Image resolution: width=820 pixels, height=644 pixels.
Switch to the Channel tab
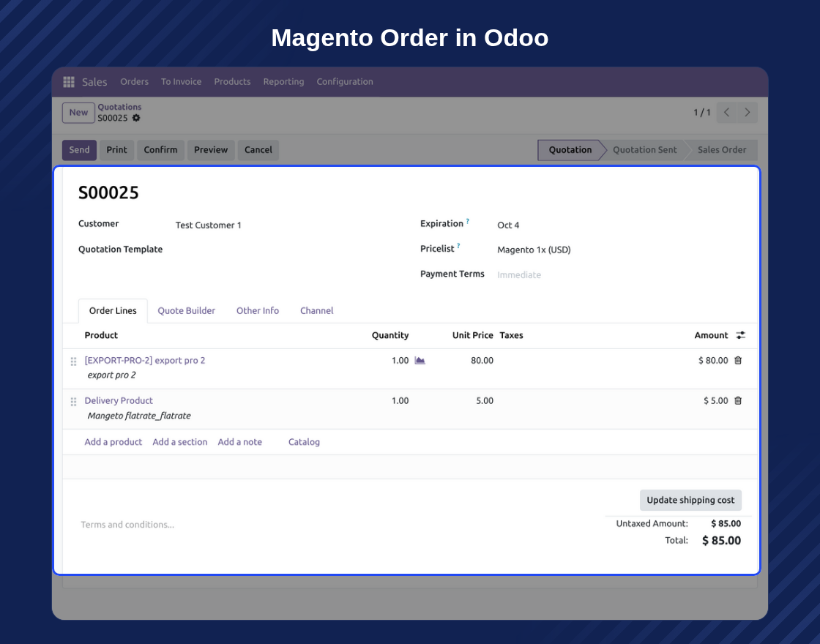coord(316,310)
